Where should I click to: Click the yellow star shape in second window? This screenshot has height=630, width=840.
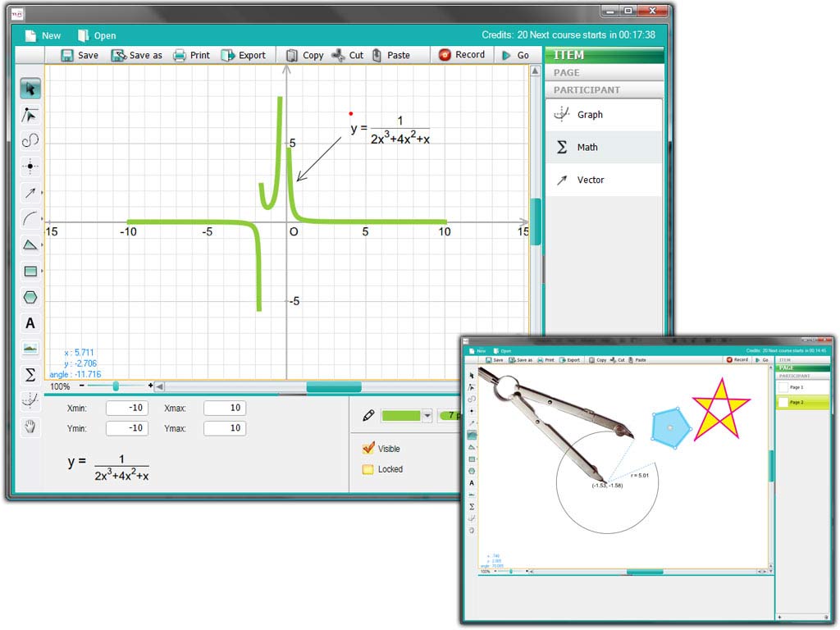pos(720,410)
